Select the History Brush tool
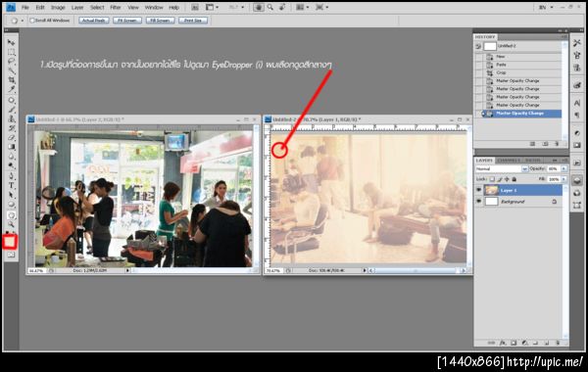The height and width of the screenshot is (372, 588). click(x=11, y=128)
